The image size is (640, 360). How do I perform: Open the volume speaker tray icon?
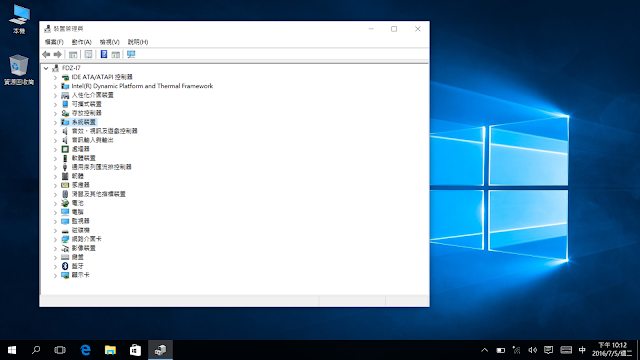tap(532, 350)
